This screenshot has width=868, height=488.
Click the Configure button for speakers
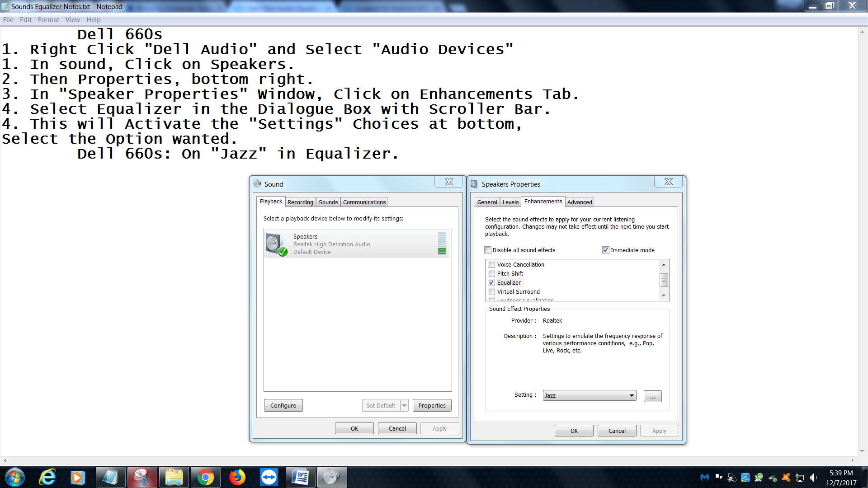pos(283,405)
